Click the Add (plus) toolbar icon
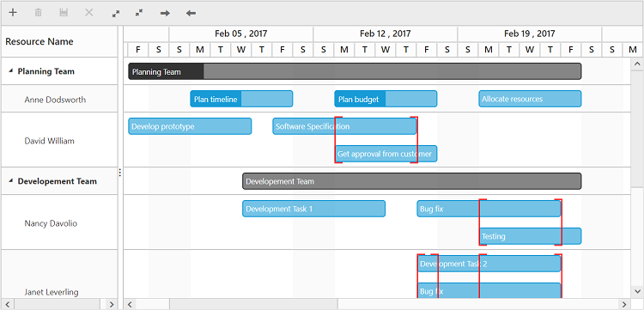The height and width of the screenshot is (310, 644). [13, 13]
